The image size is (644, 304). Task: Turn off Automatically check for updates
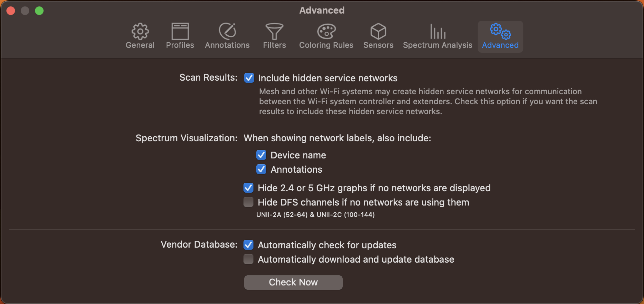pyautogui.click(x=248, y=245)
